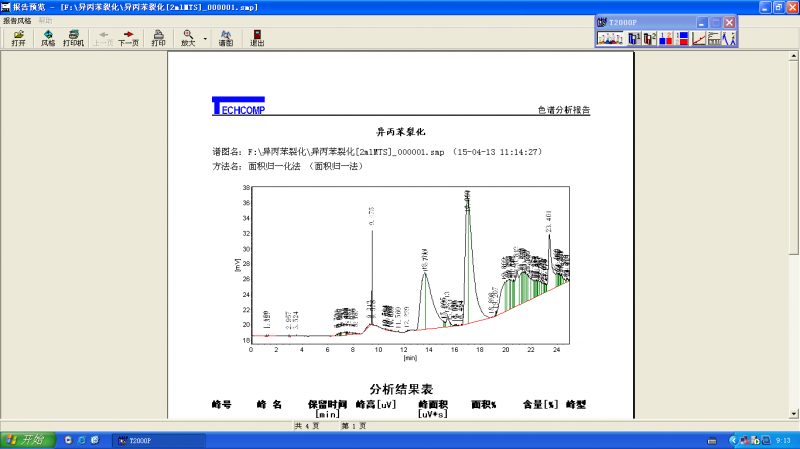Click the [mV] y-axis label
The width and height of the screenshot is (800, 449).
click(237, 265)
